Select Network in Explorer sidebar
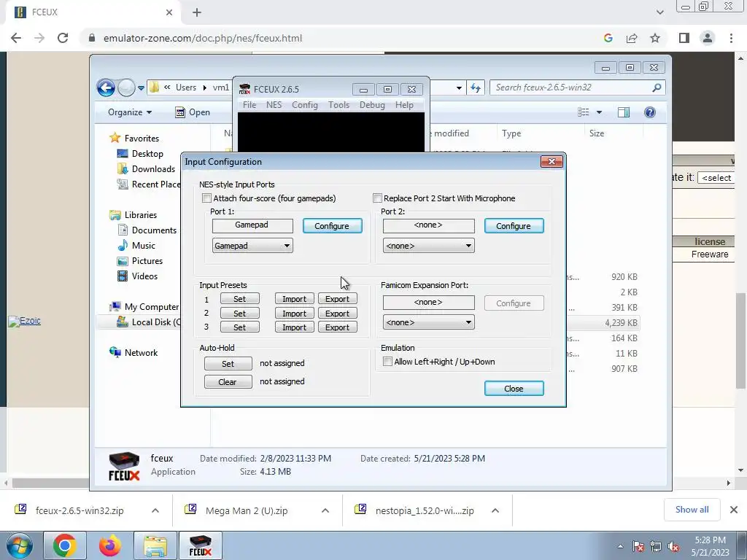Viewport: 747px width, 560px height. (141, 353)
